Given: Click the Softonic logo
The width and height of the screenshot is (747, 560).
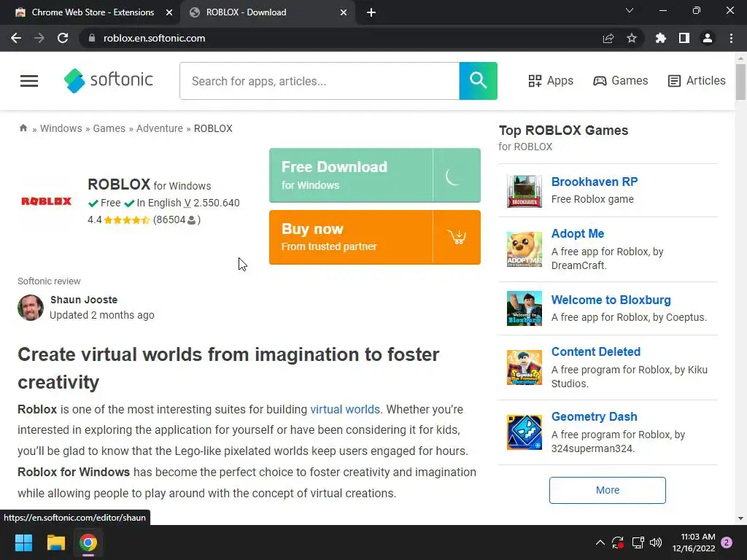Looking at the screenshot, I should pos(109,80).
